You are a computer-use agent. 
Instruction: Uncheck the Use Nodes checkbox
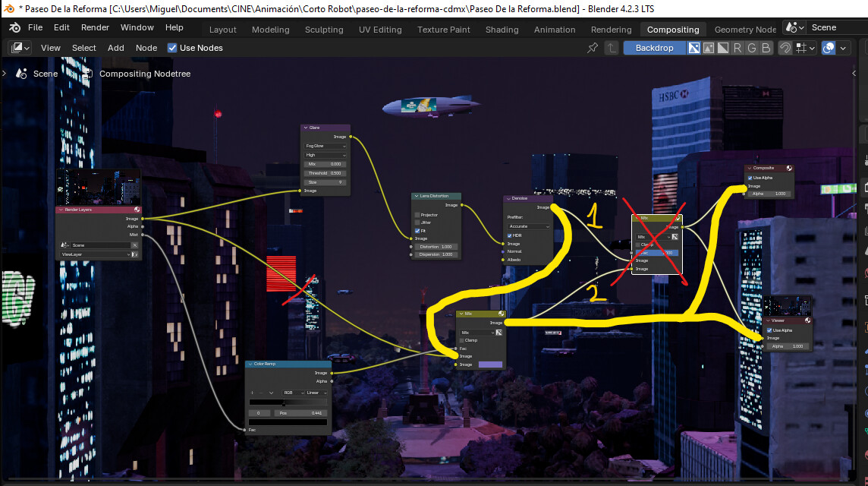(x=172, y=48)
